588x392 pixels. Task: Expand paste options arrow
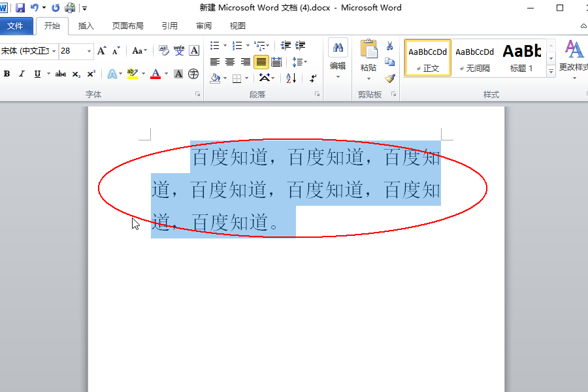tap(368, 79)
